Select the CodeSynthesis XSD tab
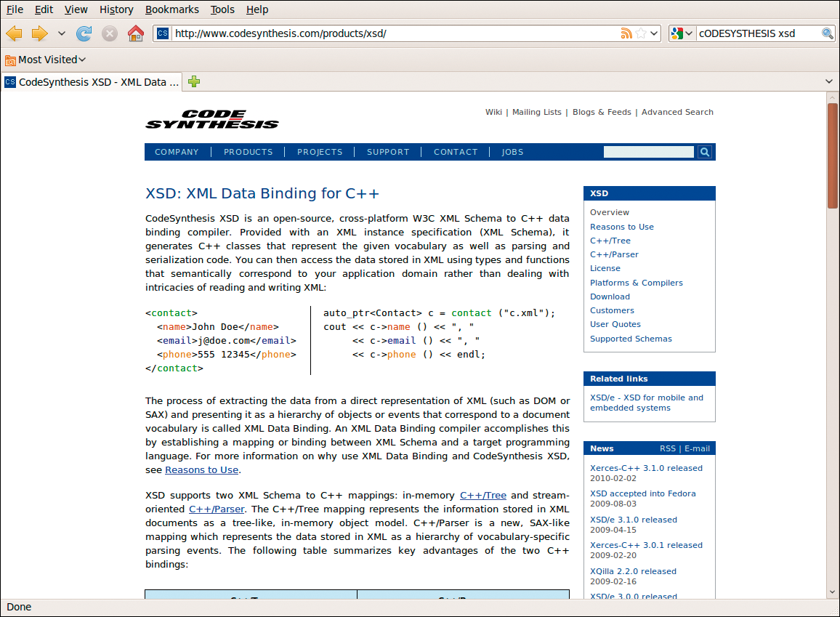840x617 pixels. (x=92, y=82)
